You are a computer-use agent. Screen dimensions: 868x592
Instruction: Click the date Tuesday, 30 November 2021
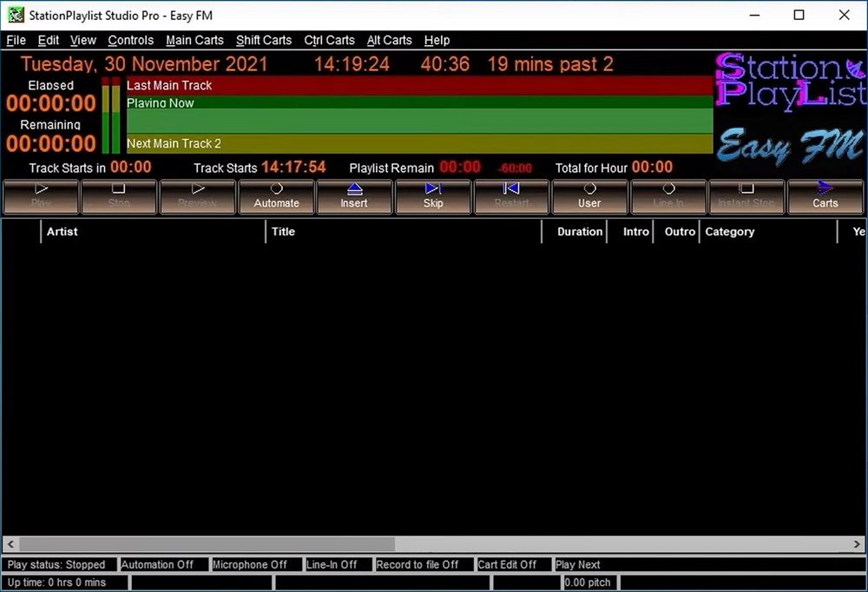pyautogui.click(x=144, y=64)
